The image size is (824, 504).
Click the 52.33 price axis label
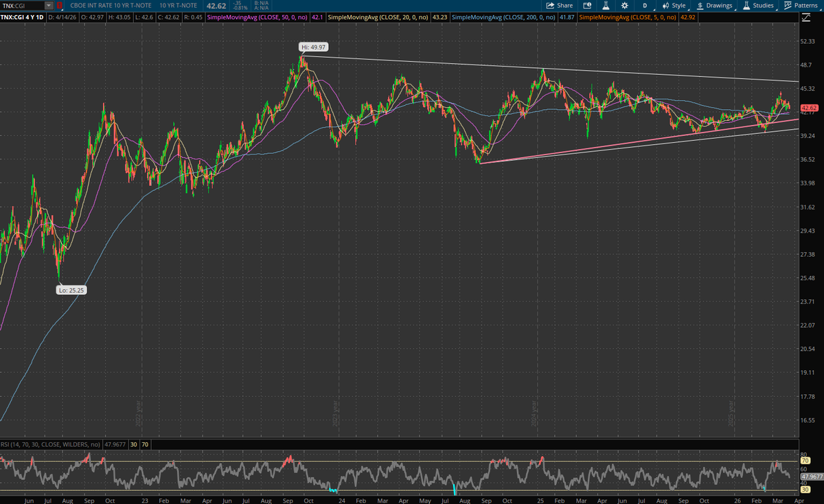pyautogui.click(x=808, y=41)
